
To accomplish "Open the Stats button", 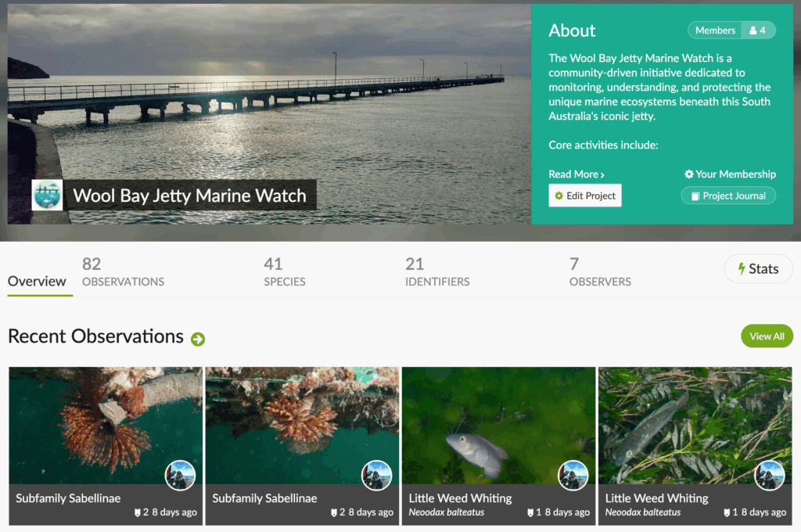I will [x=758, y=269].
